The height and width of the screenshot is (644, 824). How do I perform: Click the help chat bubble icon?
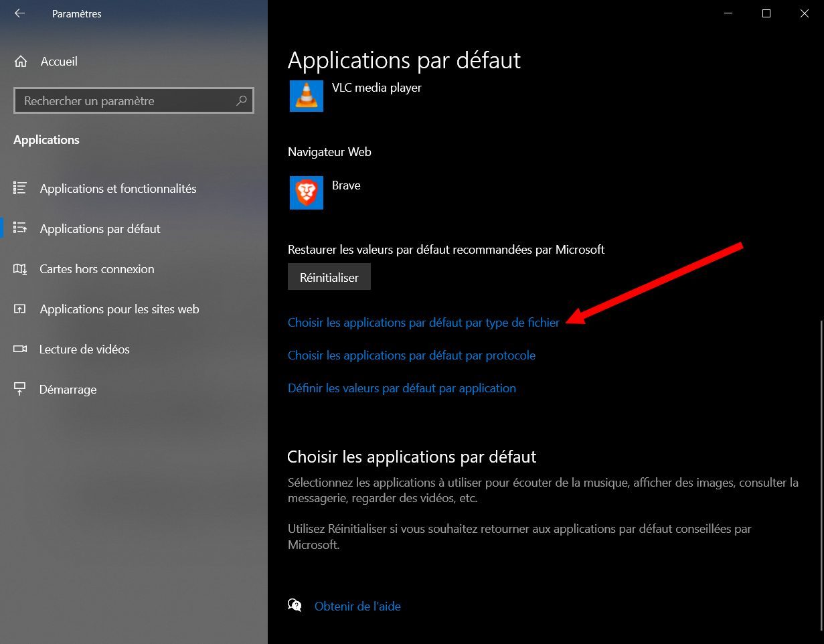295,606
